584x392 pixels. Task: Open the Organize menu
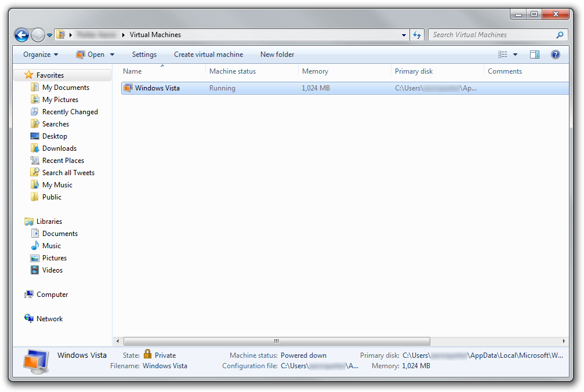[x=41, y=55]
